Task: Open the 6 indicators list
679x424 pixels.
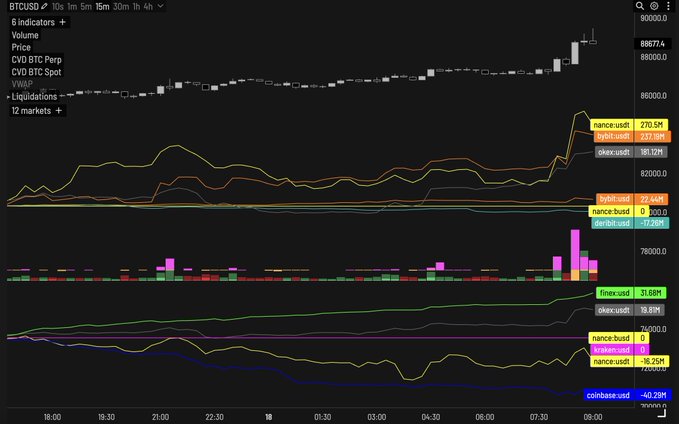Action: (33, 22)
